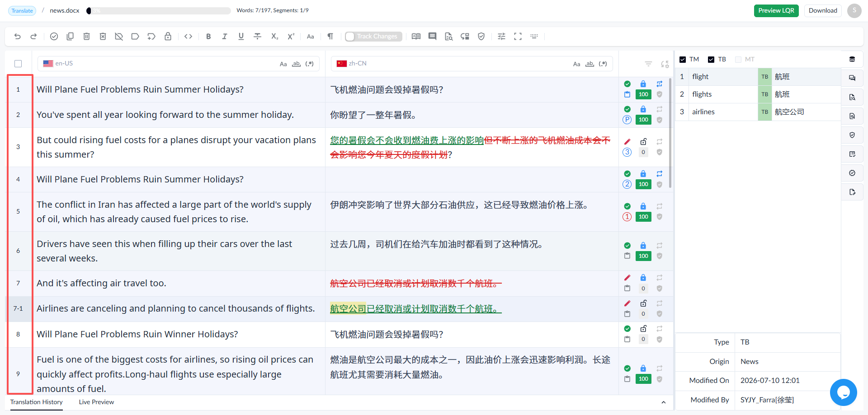The image size is (868, 415).
Task: Switch to Translation History tab
Action: pos(37,402)
